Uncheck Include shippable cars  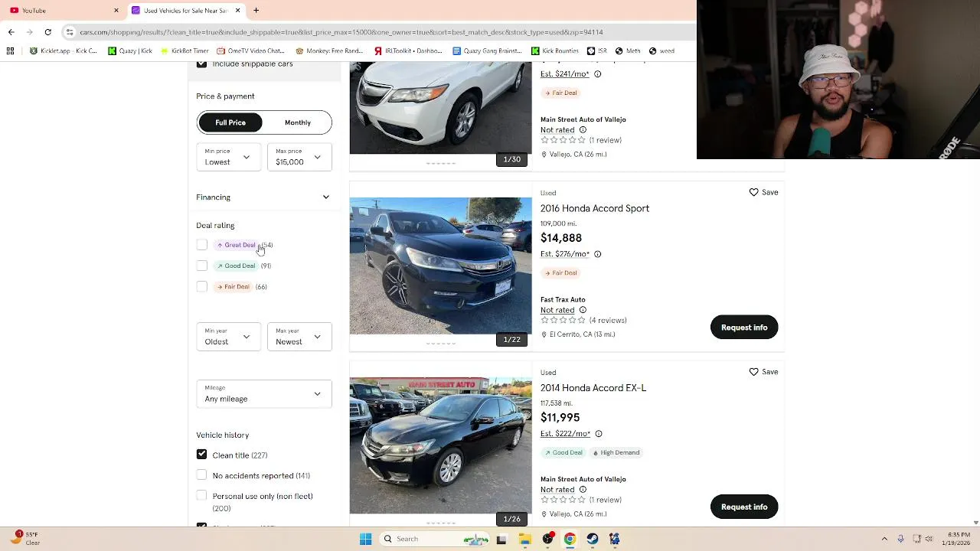point(202,64)
